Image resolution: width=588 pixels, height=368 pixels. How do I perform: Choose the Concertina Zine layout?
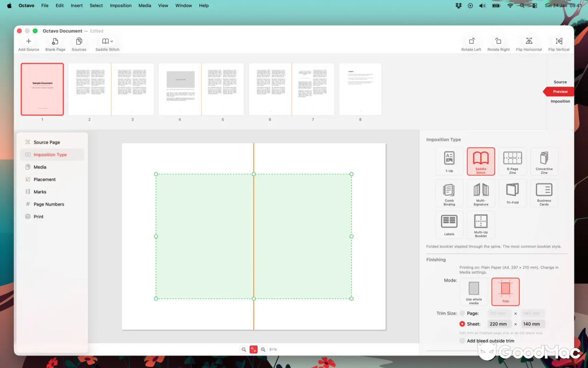pos(544,161)
